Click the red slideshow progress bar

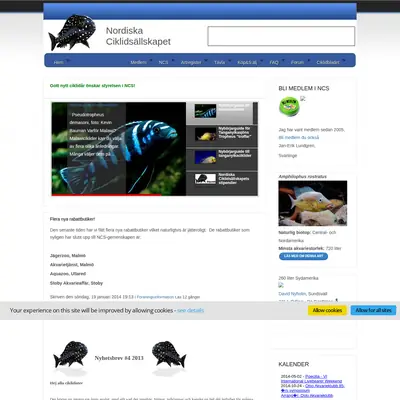(106, 195)
